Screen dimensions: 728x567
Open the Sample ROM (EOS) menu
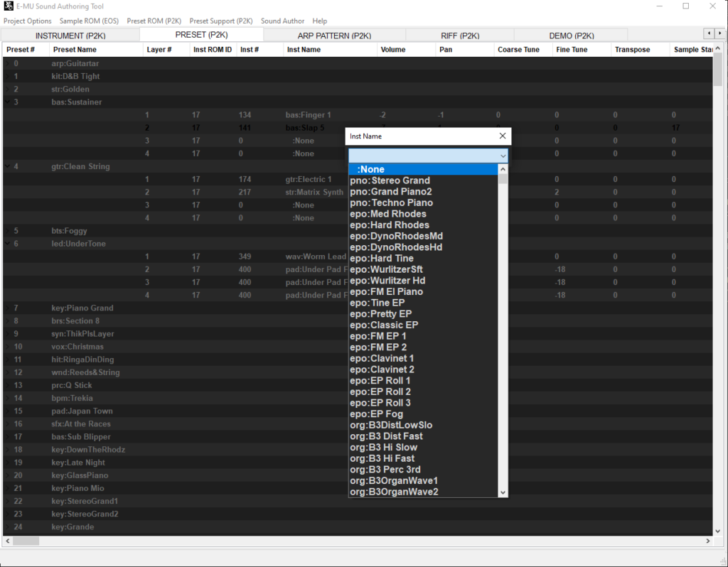[89, 21]
